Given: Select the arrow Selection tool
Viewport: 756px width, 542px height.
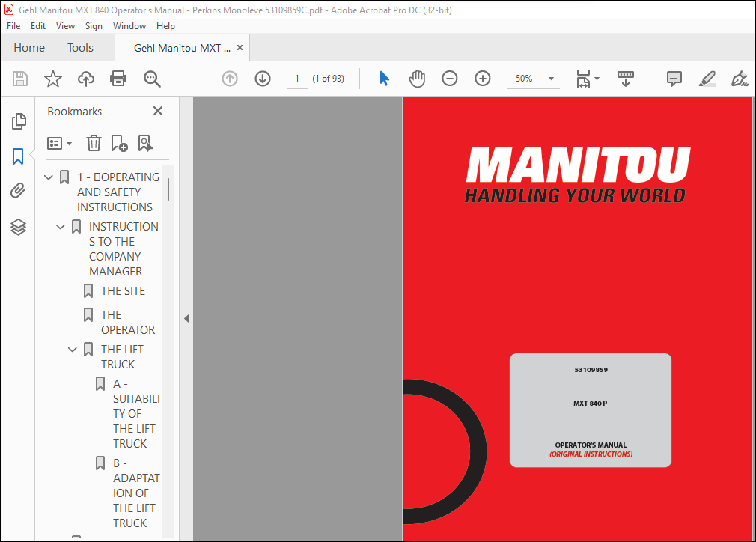Looking at the screenshot, I should click(384, 78).
